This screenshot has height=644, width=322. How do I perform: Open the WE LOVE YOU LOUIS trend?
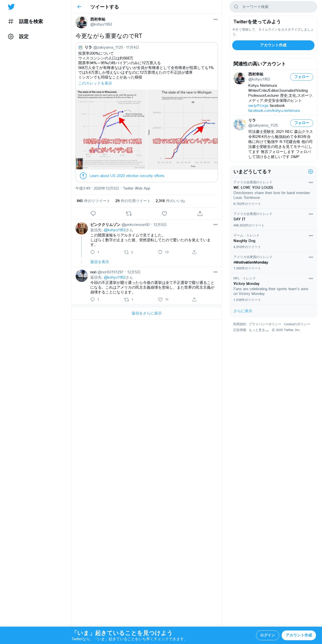(273, 193)
